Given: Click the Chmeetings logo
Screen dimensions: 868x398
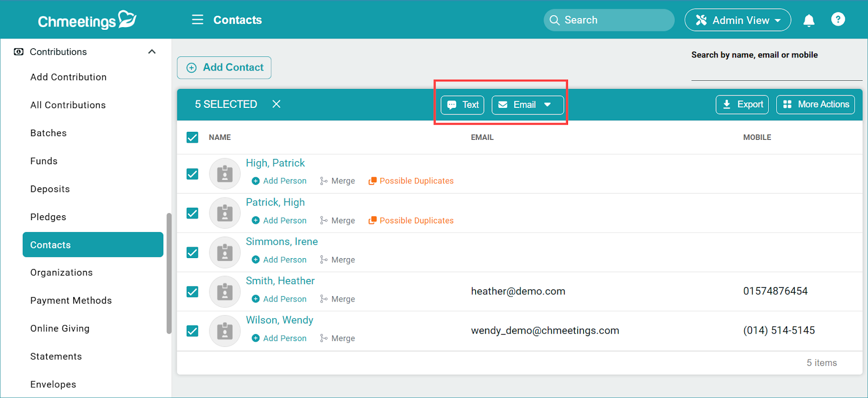Looking at the screenshot, I should pos(87,21).
